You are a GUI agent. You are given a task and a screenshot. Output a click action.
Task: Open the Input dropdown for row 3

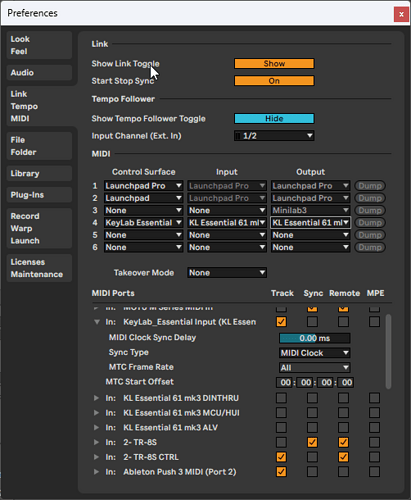click(227, 210)
